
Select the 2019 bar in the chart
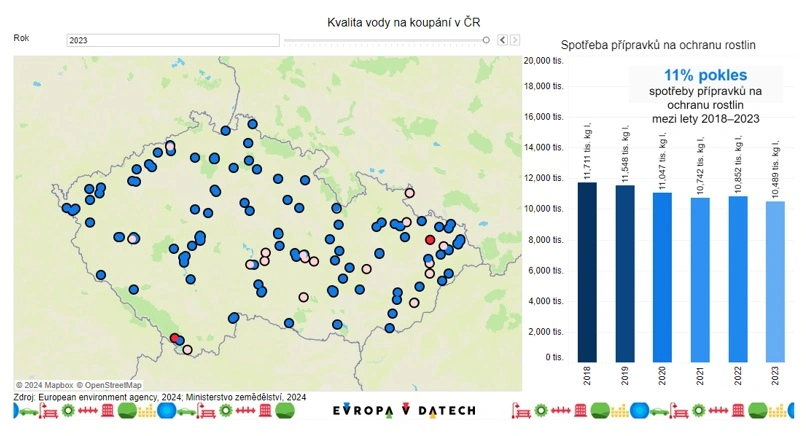625,273
